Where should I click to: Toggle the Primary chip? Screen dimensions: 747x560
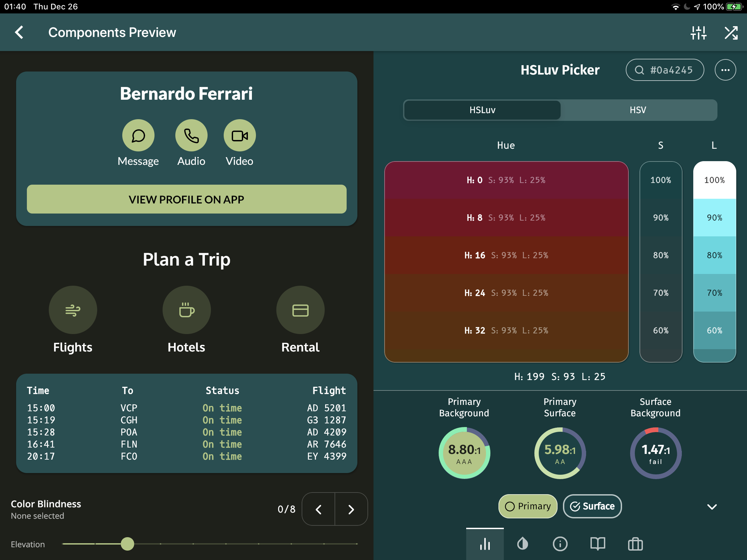527,506
